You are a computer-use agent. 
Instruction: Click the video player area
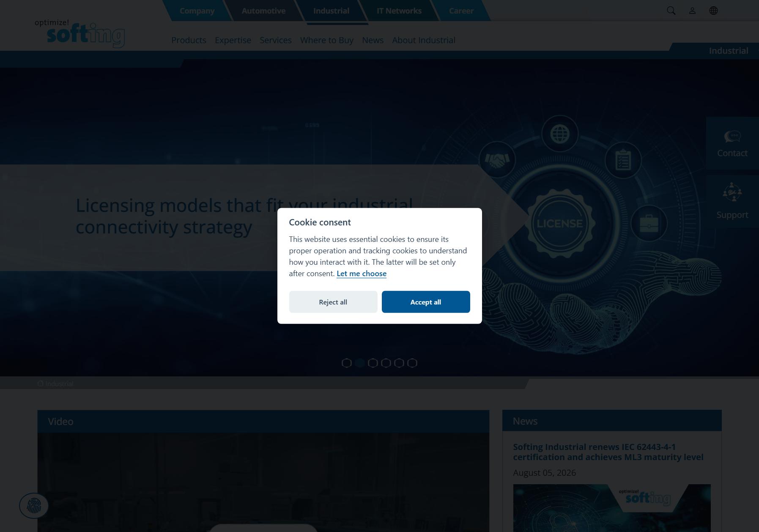263,482
